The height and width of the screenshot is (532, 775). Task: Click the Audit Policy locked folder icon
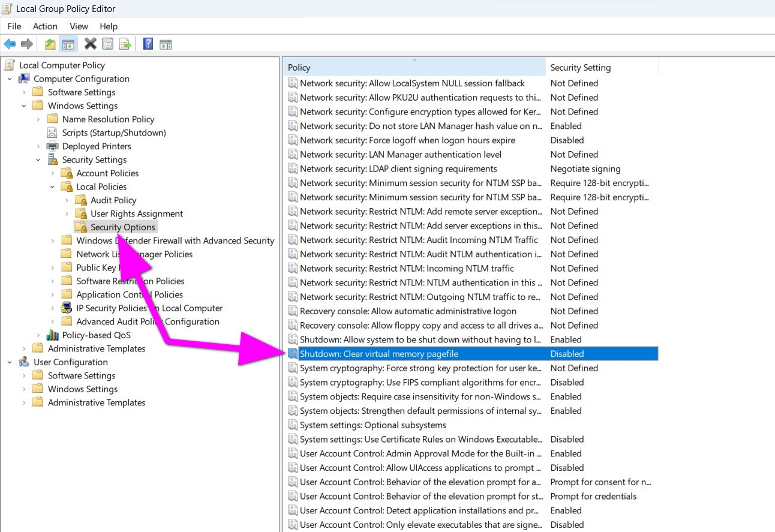(x=81, y=200)
